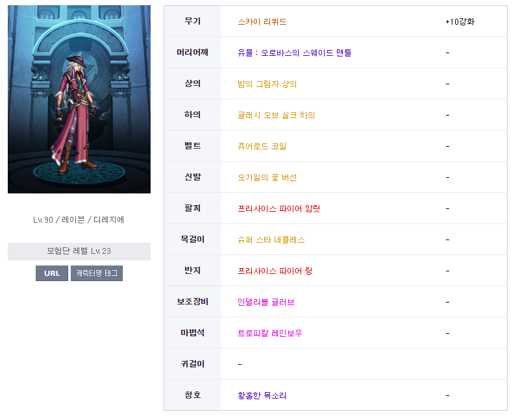Click the URL button
This screenshot has width=518, height=420.
[x=52, y=273]
